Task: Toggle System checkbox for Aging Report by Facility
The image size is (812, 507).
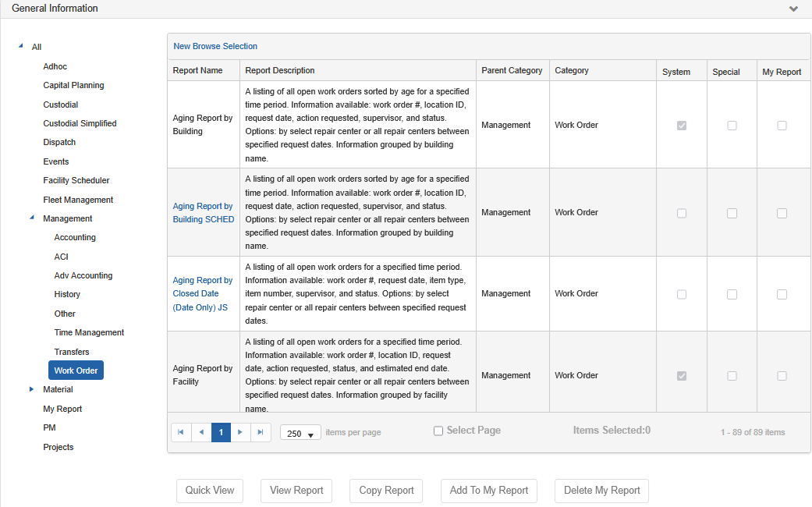Action: [682, 376]
